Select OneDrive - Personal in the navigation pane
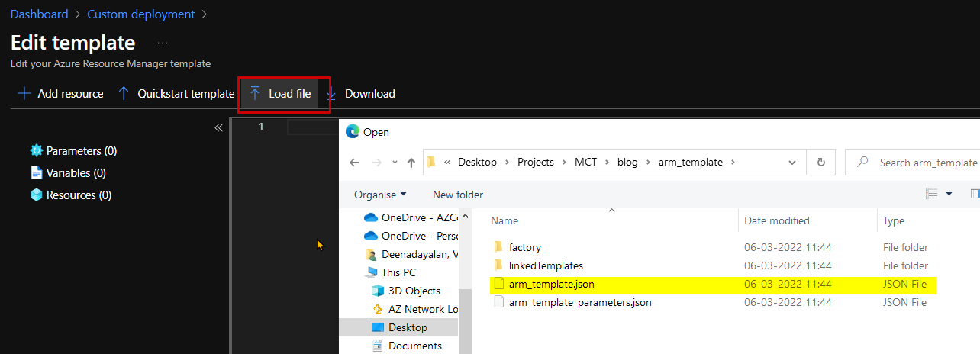 [411, 236]
